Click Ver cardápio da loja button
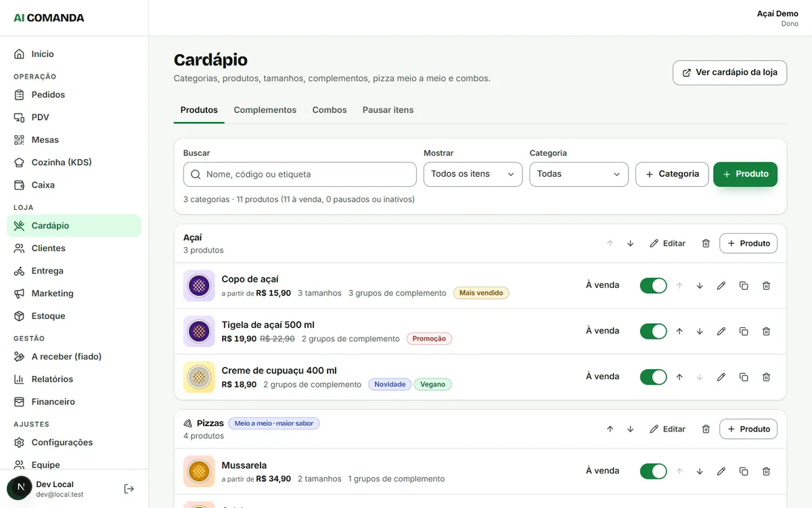The height and width of the screenshot is (508, 812). pos(729,72)
